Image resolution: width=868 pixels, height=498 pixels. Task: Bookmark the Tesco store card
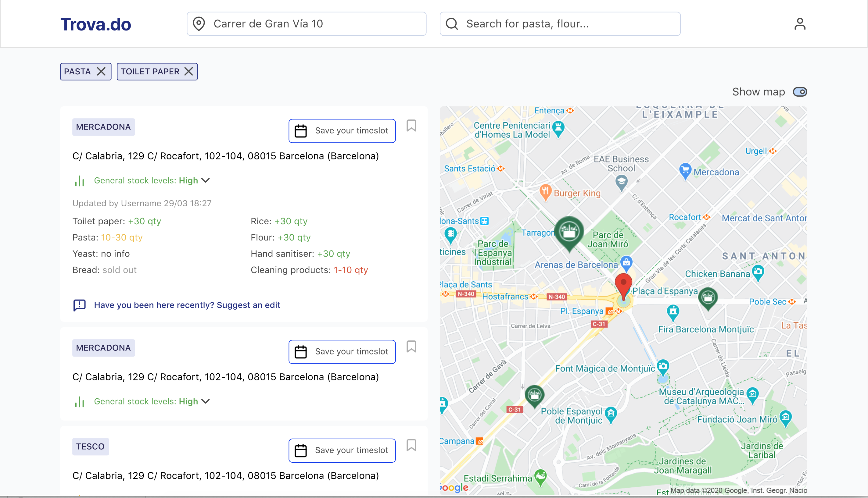411,445
